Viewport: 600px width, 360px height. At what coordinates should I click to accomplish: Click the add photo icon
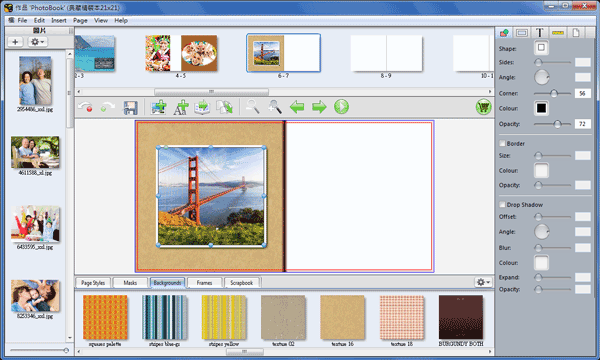158,107
